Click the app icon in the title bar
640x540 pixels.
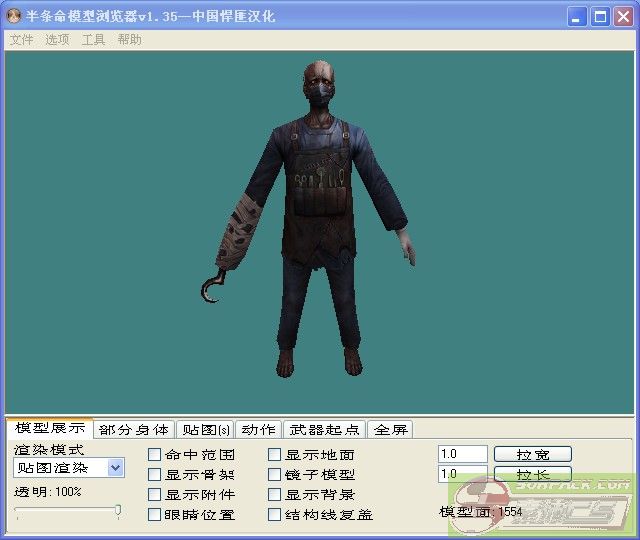14,17
